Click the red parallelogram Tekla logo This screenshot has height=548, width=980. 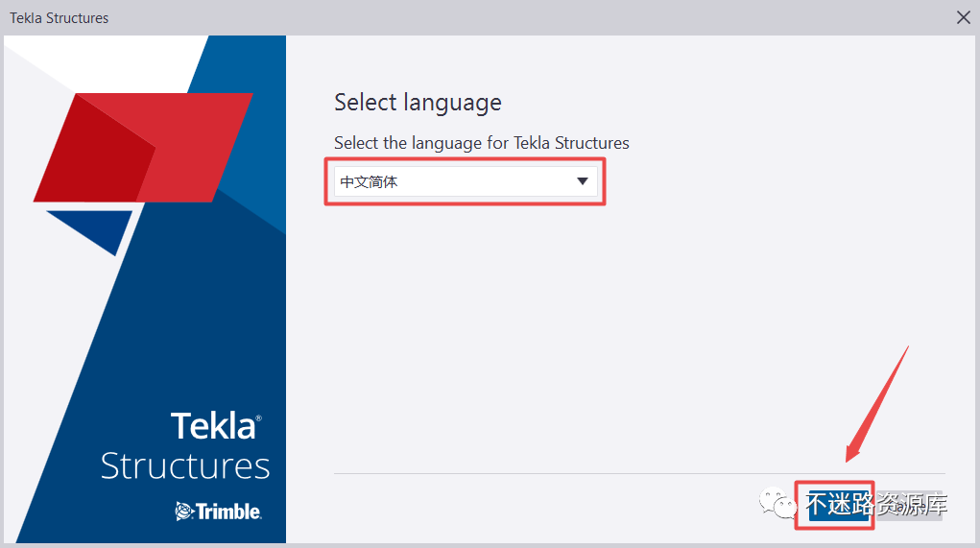143,148
